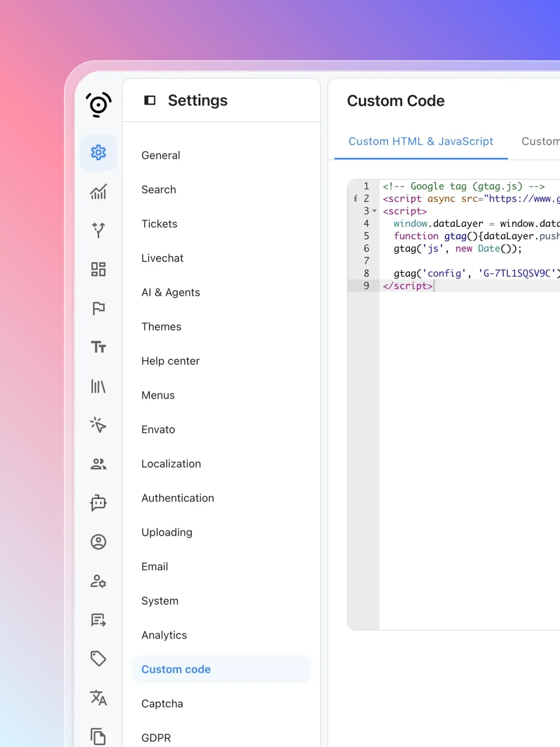Open the dashboard widgets icon
This screenshot has width=560, height=747.
click(98, 269)
